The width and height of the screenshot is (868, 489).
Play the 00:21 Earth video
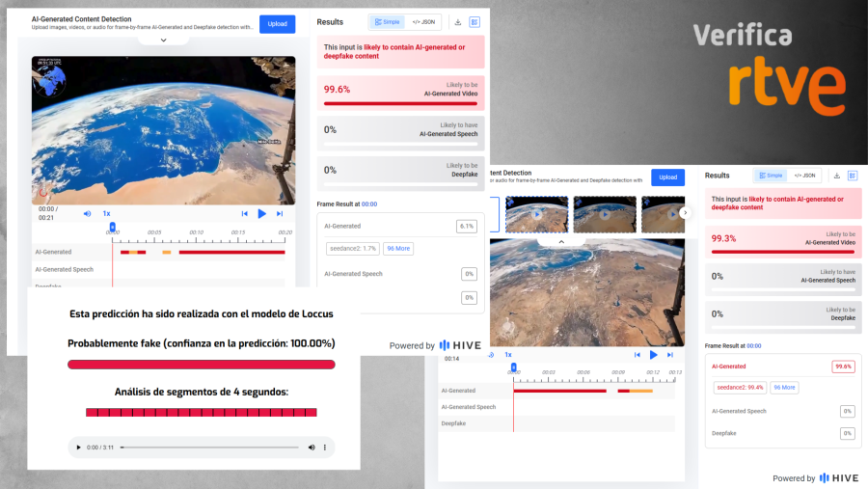click(261, 214)
